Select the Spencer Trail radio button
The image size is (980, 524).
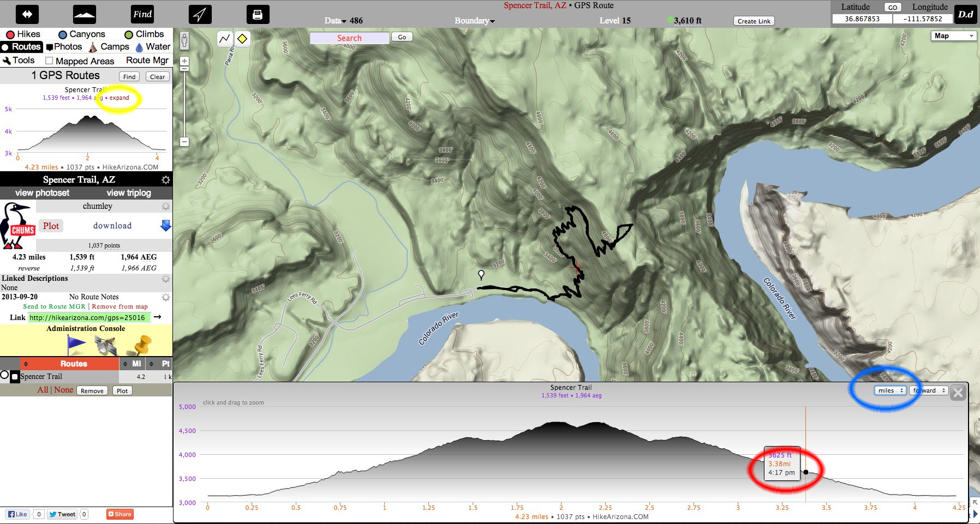click(x=5, y=375)
